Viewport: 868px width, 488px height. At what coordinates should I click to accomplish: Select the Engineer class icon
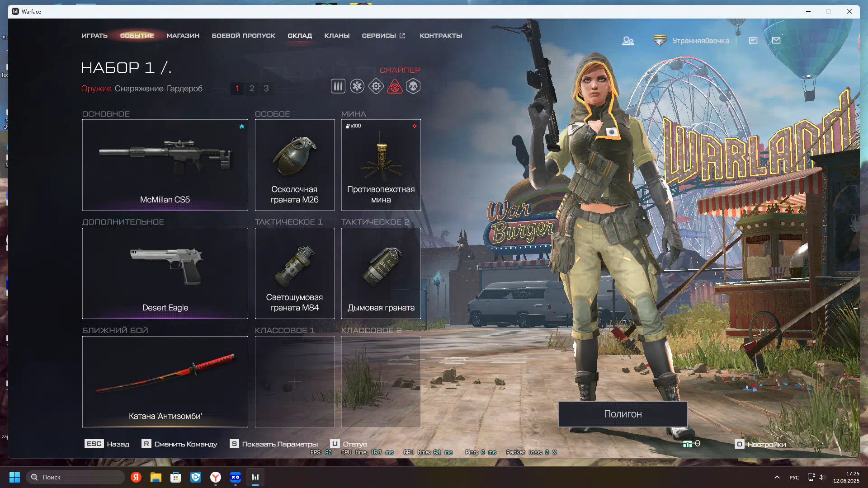pyautogui.click(x=376, y=86)
